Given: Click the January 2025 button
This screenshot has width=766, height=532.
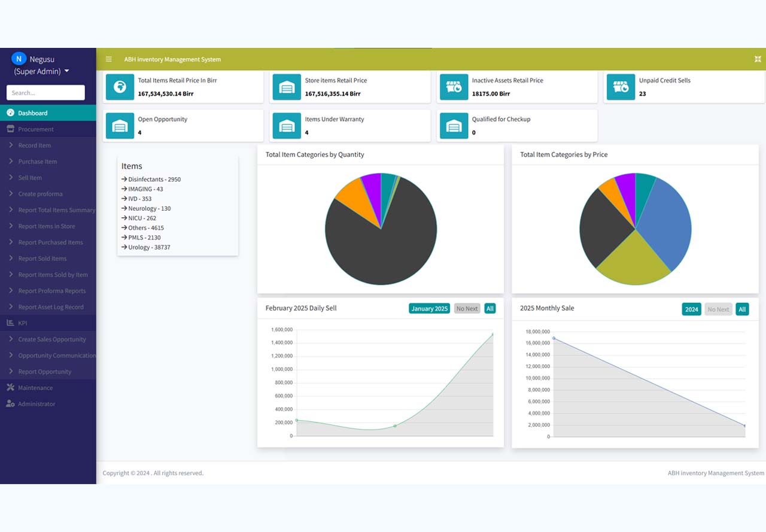Looking at the screenshot, I should (x=429, y=309).
